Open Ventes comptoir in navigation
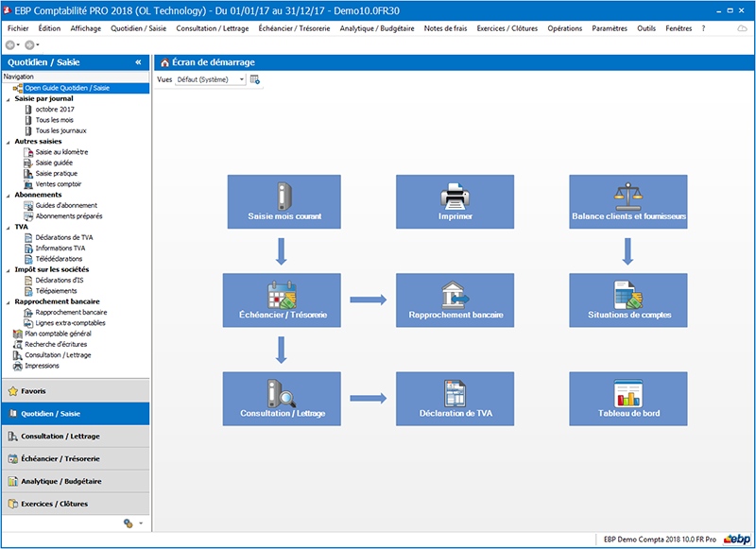756x549 pixels. [x=59, y=184]
